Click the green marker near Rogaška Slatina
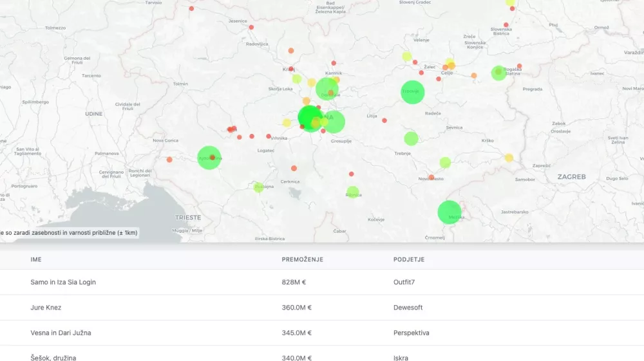 tap(498, 73)
